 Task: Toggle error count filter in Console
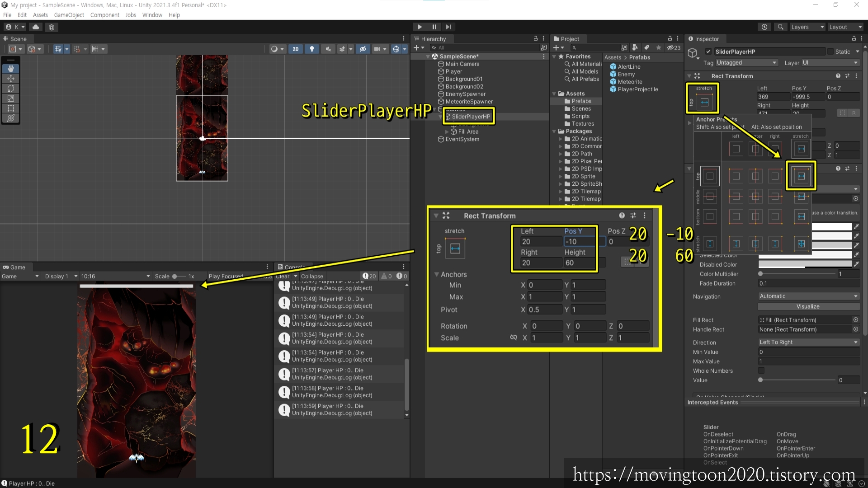pos(402,276)
